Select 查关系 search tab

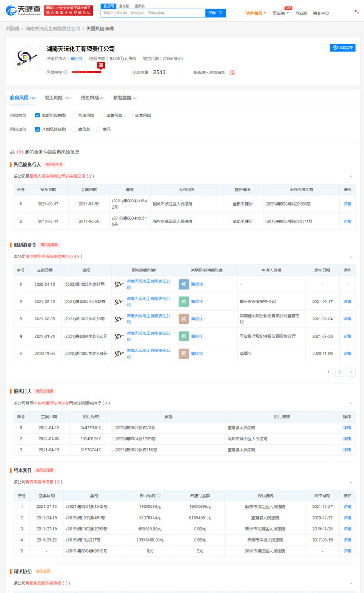coord(140,6)
